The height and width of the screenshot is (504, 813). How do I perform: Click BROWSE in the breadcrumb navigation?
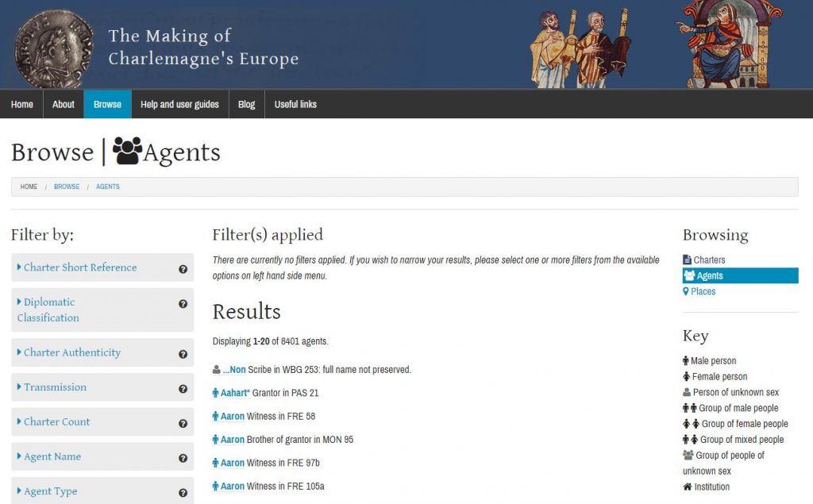point(67,187)
